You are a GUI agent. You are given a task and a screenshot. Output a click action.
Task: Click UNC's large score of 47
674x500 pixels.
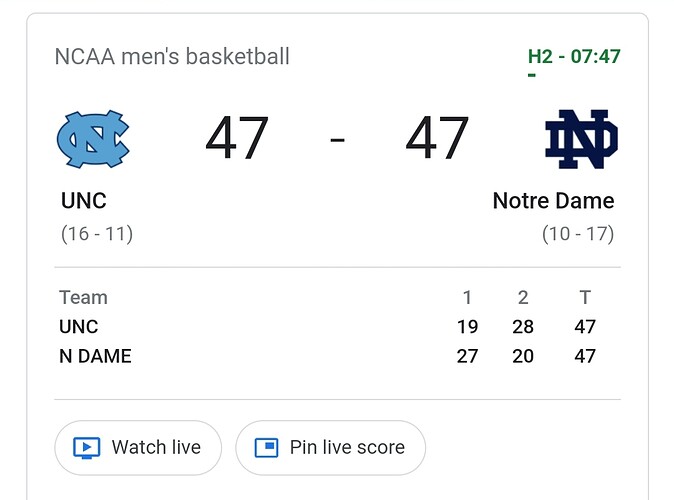(237, 138)
